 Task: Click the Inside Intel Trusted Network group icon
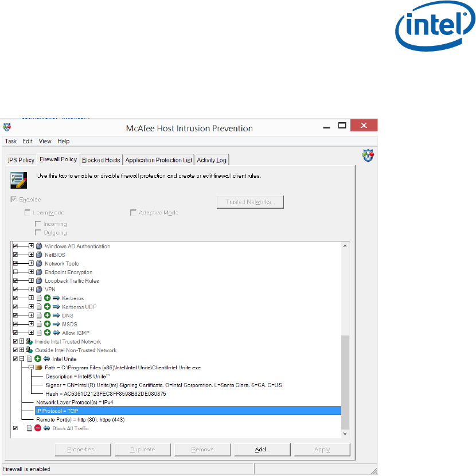click(x=29, y=341)
